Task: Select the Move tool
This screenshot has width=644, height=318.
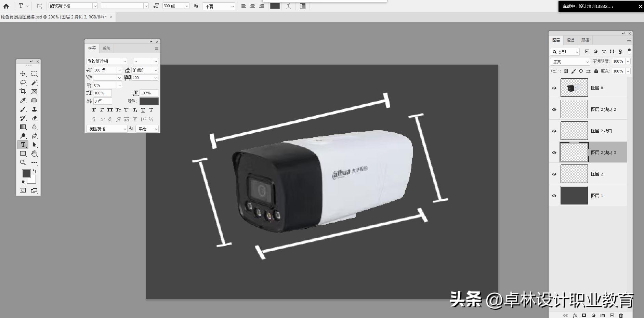Action: 23,73
